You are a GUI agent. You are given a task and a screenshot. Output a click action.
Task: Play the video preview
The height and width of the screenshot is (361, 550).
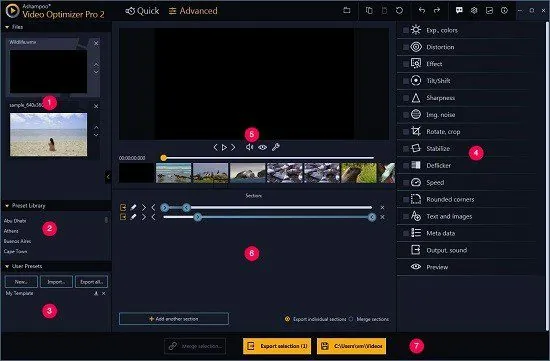[224, 147]
